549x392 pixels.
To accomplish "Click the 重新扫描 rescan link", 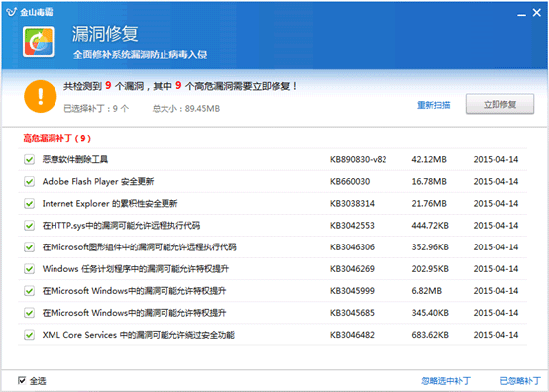I will pyautogui.click(x=433, y=105).
